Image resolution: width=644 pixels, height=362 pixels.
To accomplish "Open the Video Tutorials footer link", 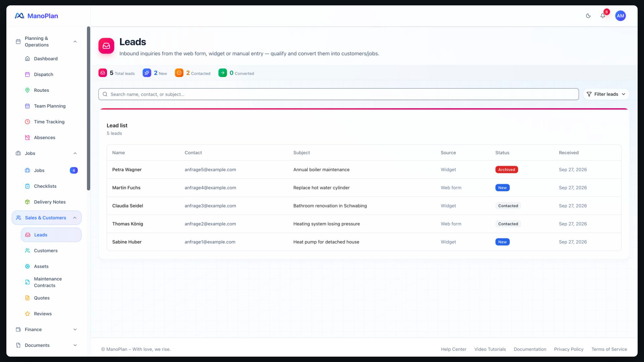I will [x=490, y=349].
